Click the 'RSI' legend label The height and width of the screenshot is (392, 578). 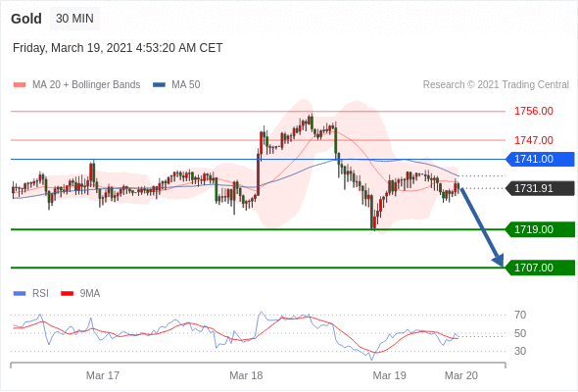(x=40, y=294)
